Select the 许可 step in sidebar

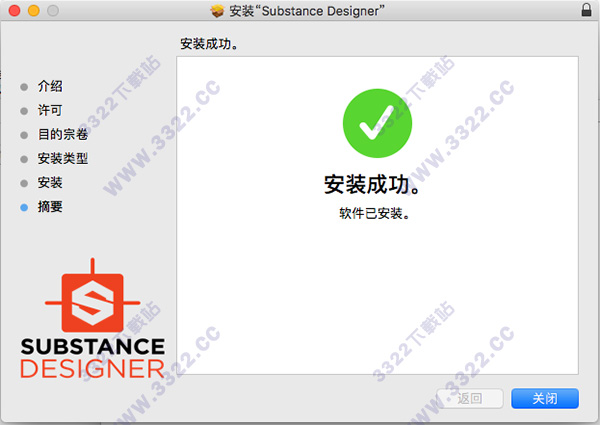[50, 110]
